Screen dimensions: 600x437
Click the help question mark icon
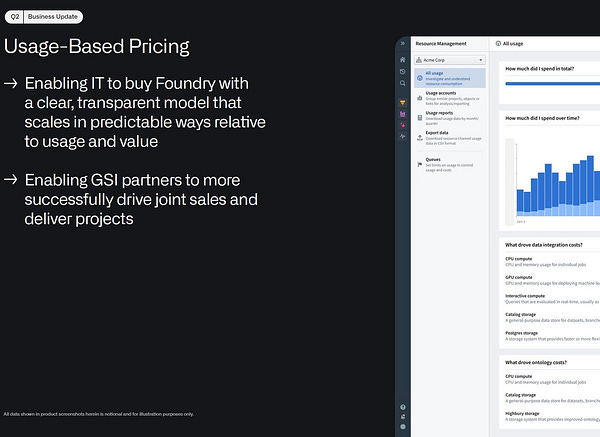[403, 407]
